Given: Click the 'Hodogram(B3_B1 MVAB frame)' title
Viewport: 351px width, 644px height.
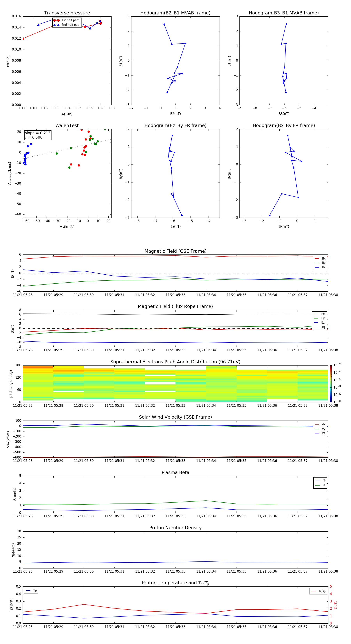Looking at the screenshot, I should click(x=284, y=13).
